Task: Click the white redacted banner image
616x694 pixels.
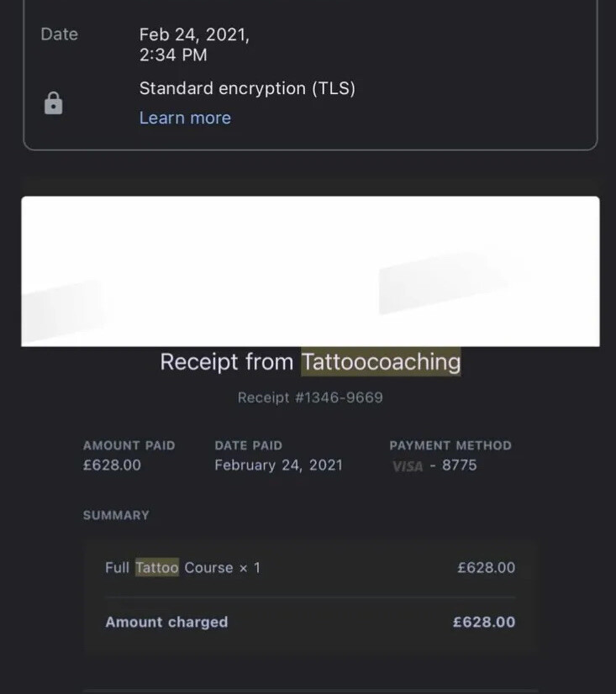Action: 310,271
